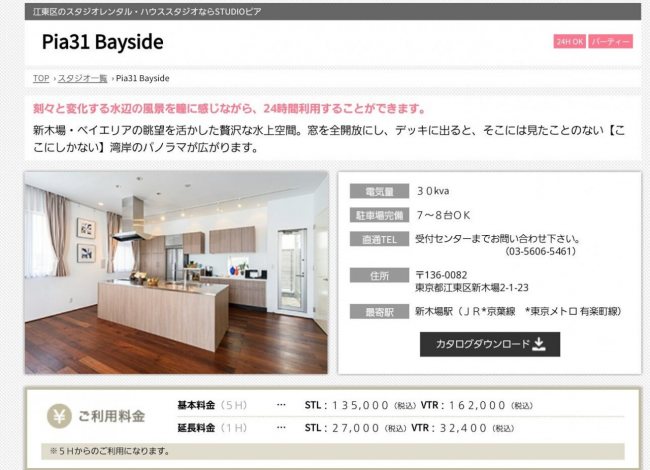The width and height of the screenshot is (650, 470).
Task: Open the kitchen studio photo
Action: (x=176, y=273)
